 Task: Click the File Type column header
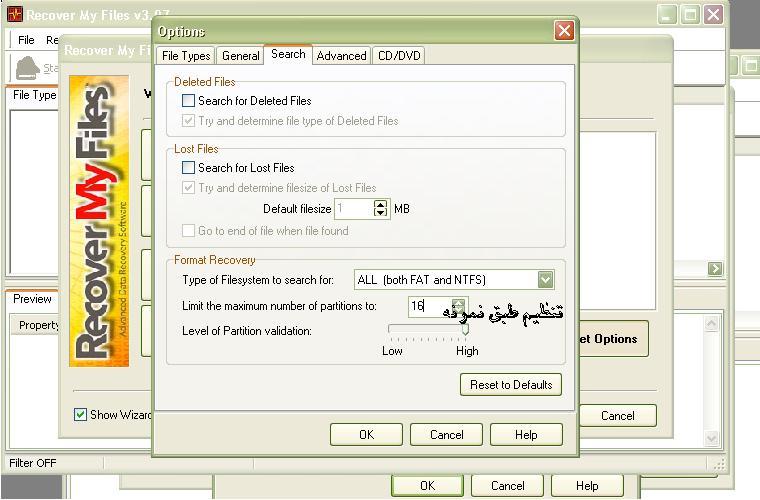point(34,95)
